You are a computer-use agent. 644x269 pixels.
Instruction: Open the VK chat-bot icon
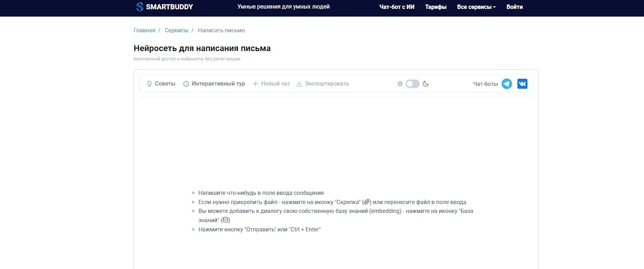coord(522,84)
